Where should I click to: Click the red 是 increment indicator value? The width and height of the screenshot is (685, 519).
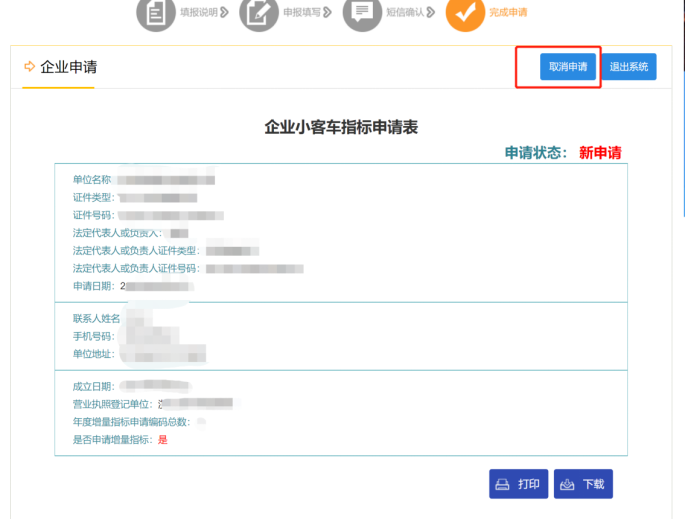coord(162,439)
